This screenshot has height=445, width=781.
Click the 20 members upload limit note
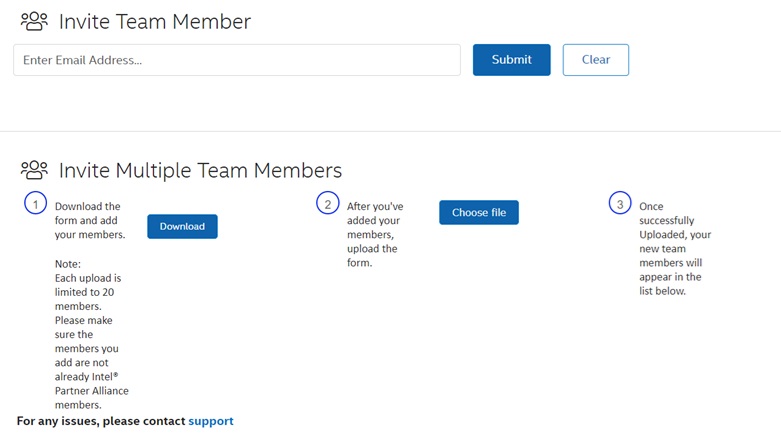(x=88, y=292)
